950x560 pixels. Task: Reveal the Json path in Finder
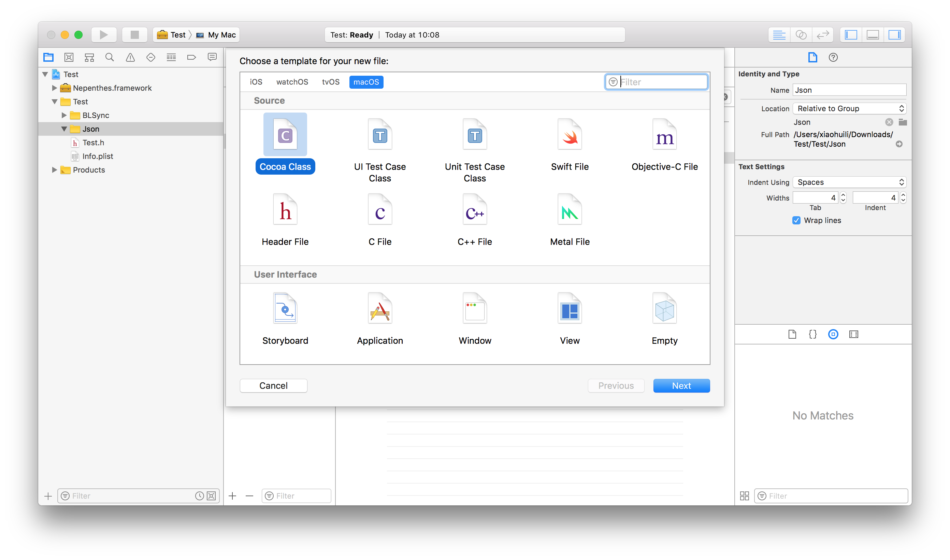899,144
